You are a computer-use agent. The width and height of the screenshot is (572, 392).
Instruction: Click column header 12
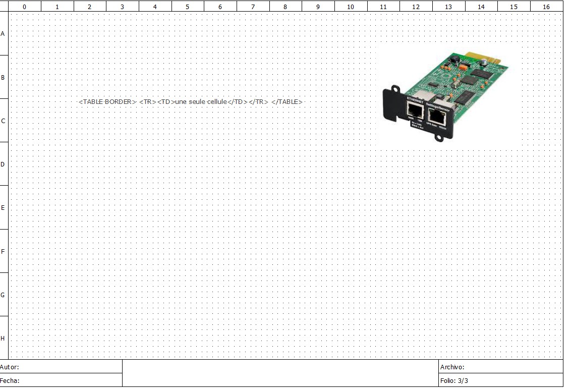point(416,7)
